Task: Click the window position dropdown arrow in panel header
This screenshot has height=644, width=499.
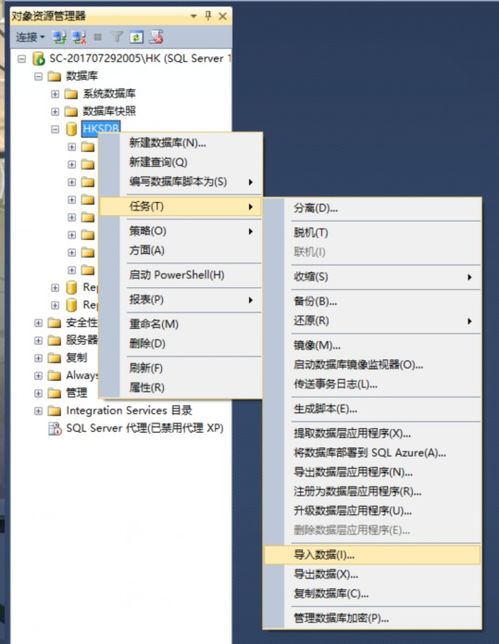Action: (x=193, y=16)
